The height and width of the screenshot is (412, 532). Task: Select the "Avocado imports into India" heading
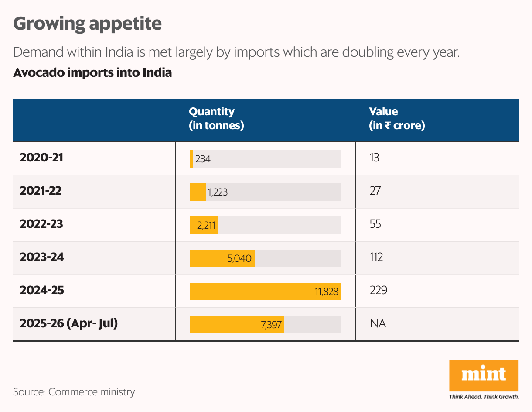[x=92, y=72]
